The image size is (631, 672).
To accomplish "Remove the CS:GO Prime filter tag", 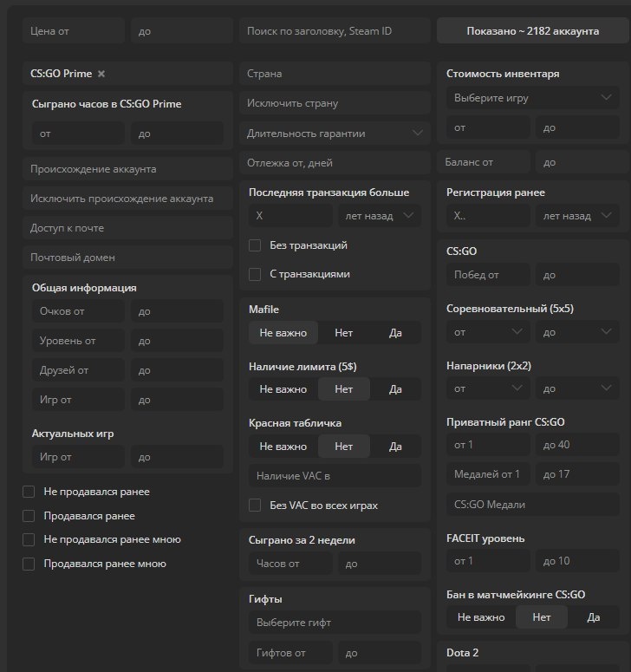I will click(x=101, y=75).
